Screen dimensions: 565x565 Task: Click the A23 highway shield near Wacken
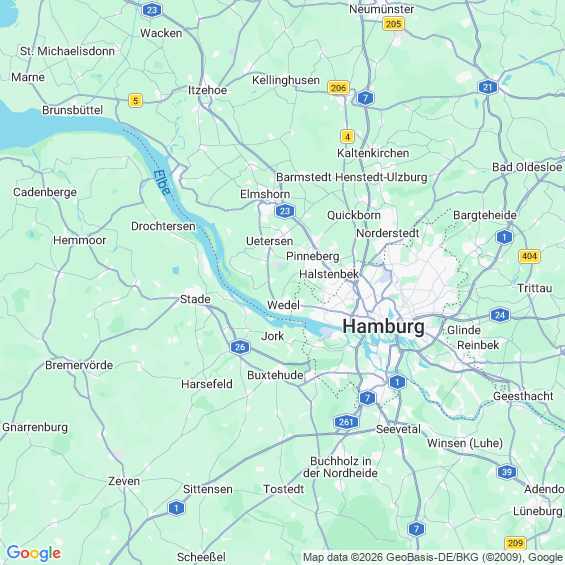(x=152, y=10)
